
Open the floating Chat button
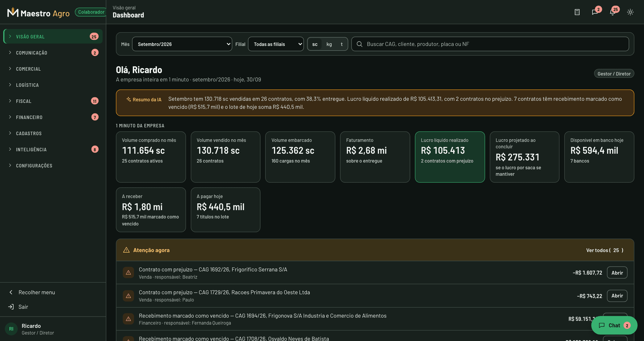(x=614, y=325)
